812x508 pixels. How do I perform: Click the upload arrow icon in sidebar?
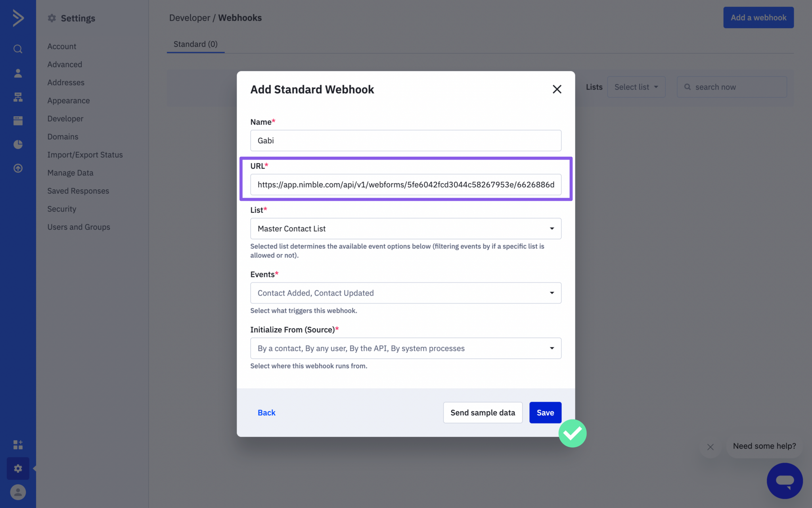(18, 168)
